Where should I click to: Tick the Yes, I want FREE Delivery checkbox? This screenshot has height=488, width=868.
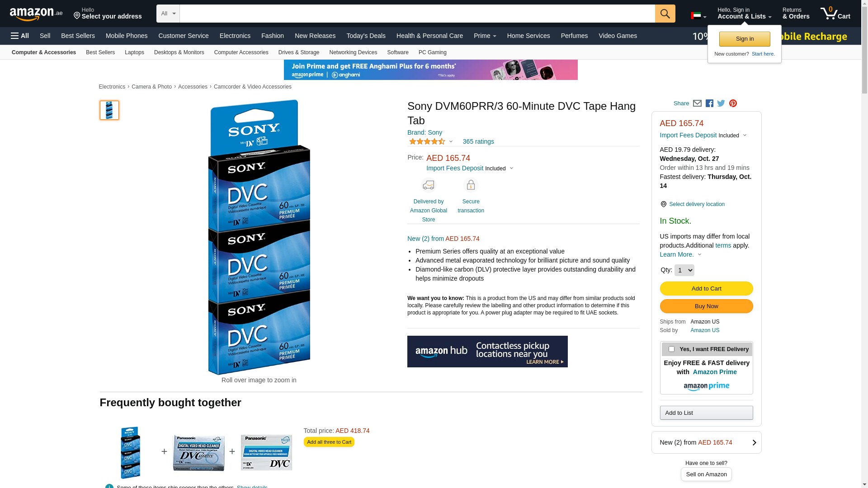(671, 349)
